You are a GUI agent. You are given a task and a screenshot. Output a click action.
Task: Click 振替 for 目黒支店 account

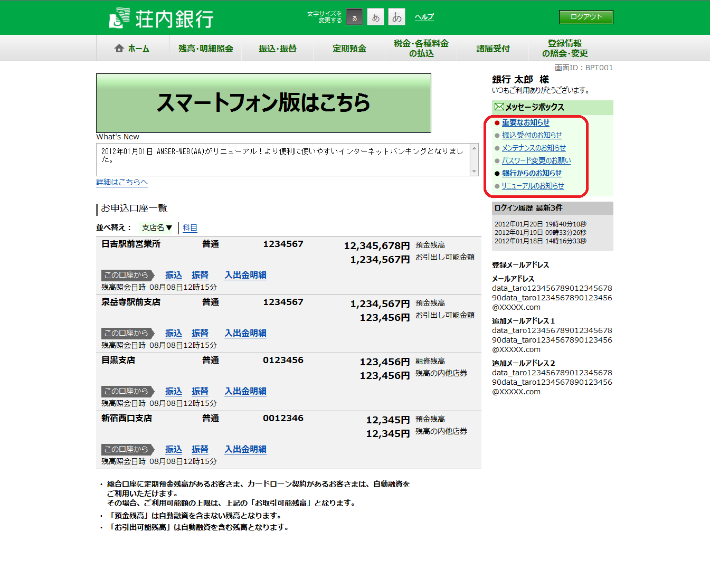[x=200, y=391]
